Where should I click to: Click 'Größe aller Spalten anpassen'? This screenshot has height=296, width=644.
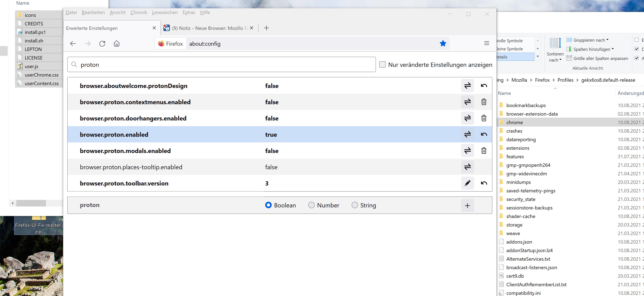coord(600,59)
